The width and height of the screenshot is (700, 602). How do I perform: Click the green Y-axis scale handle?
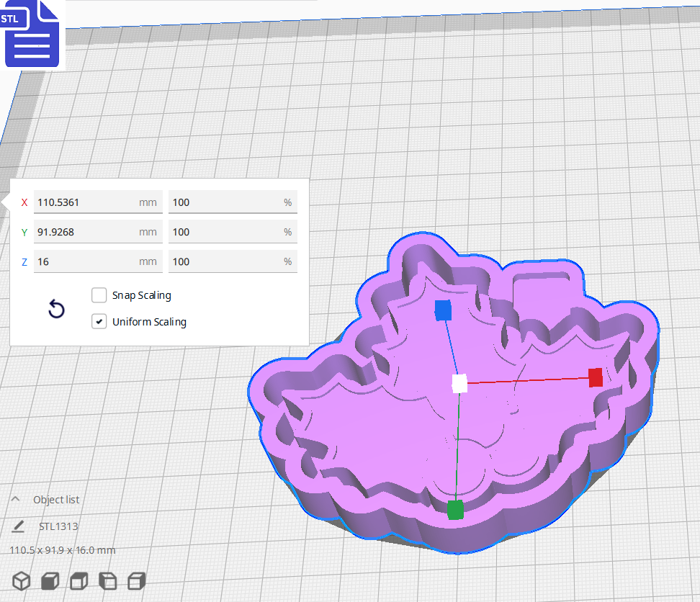(455, 510)
